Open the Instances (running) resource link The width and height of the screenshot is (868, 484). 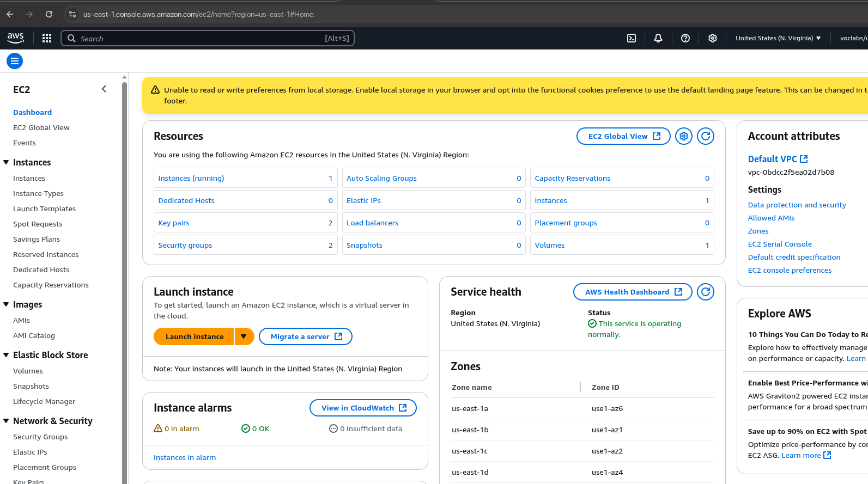(x=191, y=178)
